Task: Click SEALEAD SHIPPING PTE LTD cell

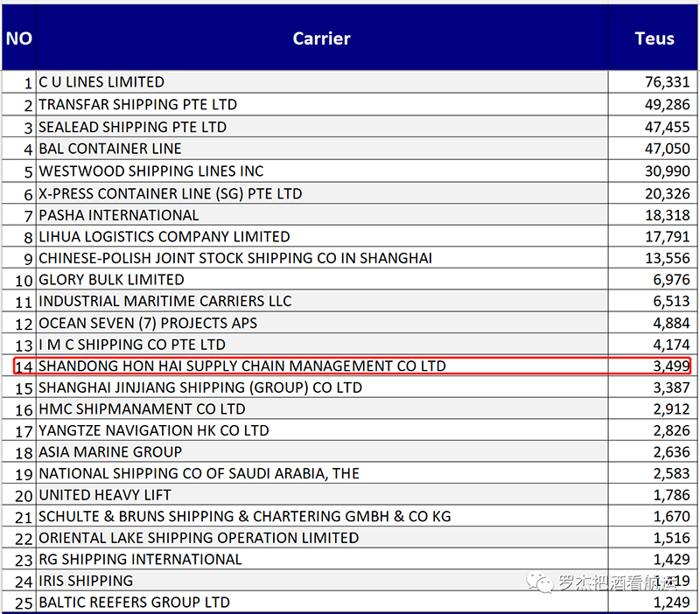Action: coord(322,127)
